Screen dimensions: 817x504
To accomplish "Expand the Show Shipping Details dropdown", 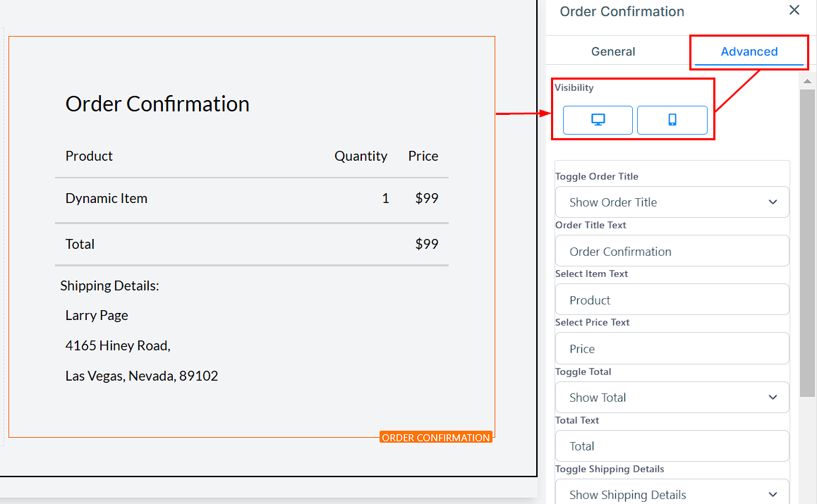I will pos(671,494).
